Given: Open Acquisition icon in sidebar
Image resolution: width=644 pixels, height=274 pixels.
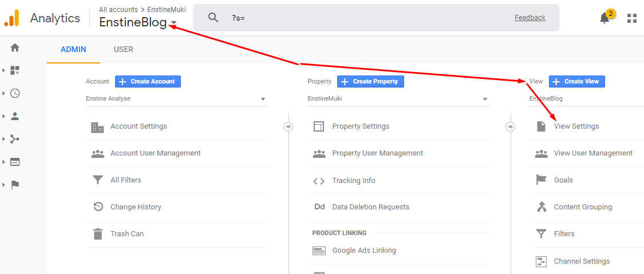Looking at the screenshot, I should click(15, 139).
